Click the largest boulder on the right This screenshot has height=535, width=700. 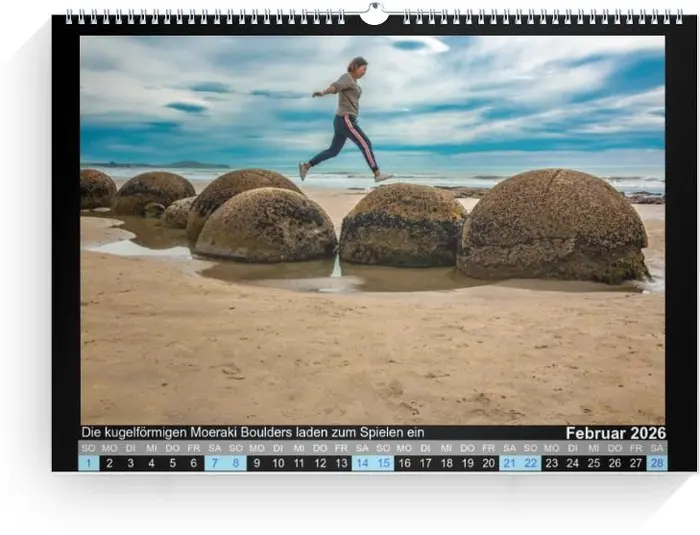(x=552, y=225)
